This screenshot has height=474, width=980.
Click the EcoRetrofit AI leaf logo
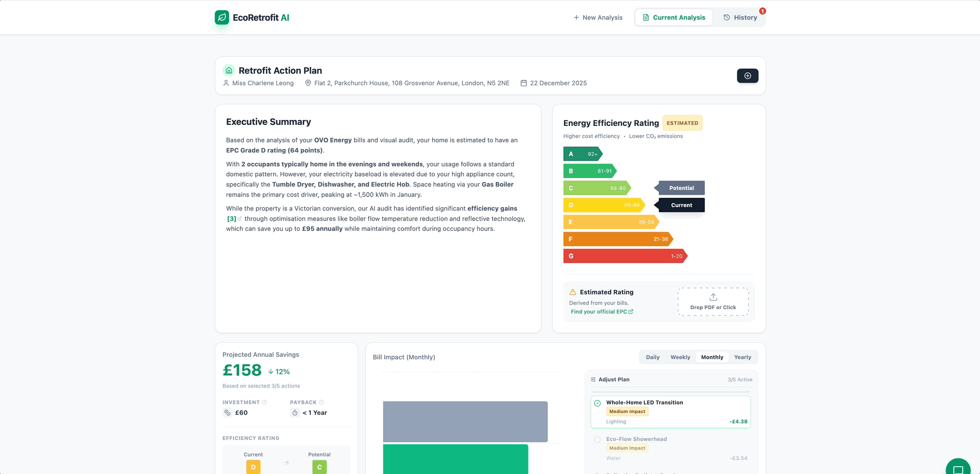tap(221, 17)
